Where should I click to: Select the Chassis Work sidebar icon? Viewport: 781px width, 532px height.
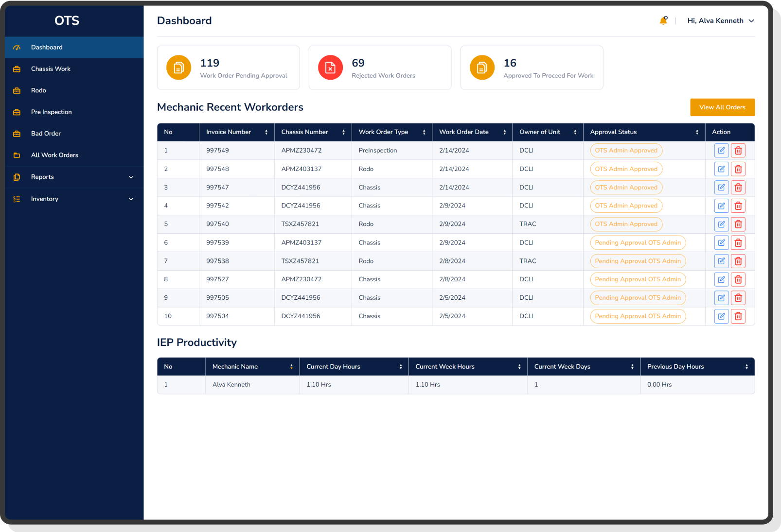17,69
